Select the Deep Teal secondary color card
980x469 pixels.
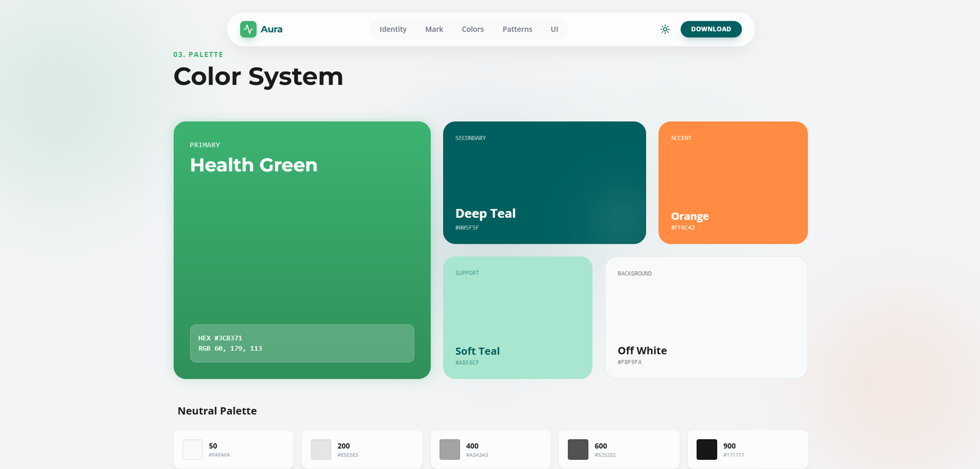click(545, 182)
